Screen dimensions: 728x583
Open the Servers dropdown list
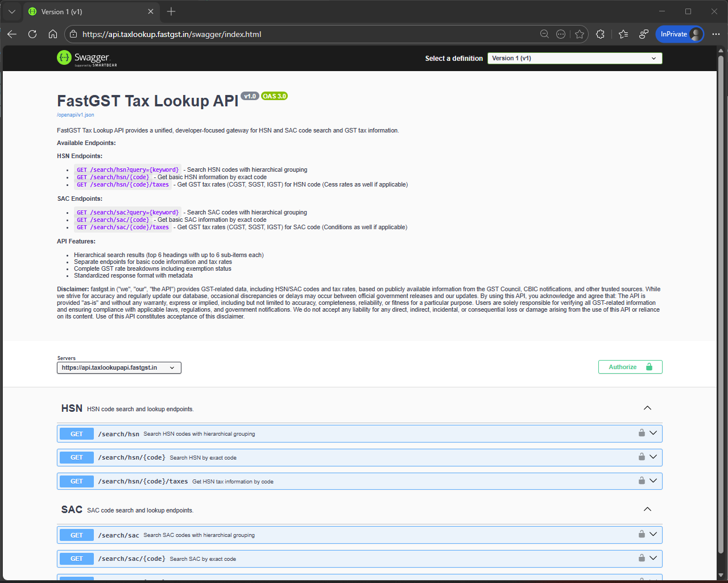point(119,368)
